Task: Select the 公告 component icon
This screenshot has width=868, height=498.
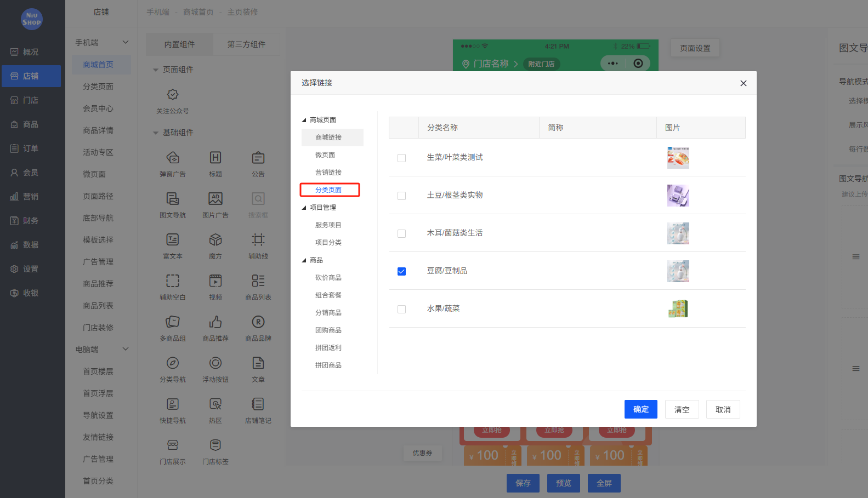Action: click(258, 158)
